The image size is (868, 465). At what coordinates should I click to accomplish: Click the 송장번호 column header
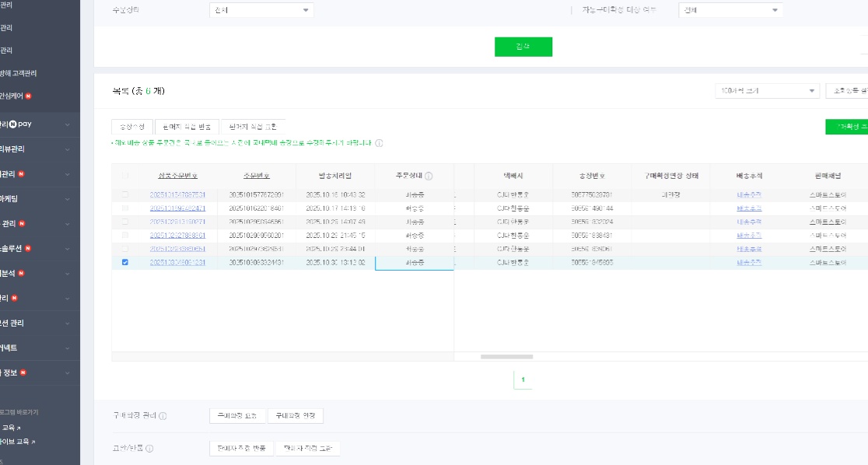(592, 176)
